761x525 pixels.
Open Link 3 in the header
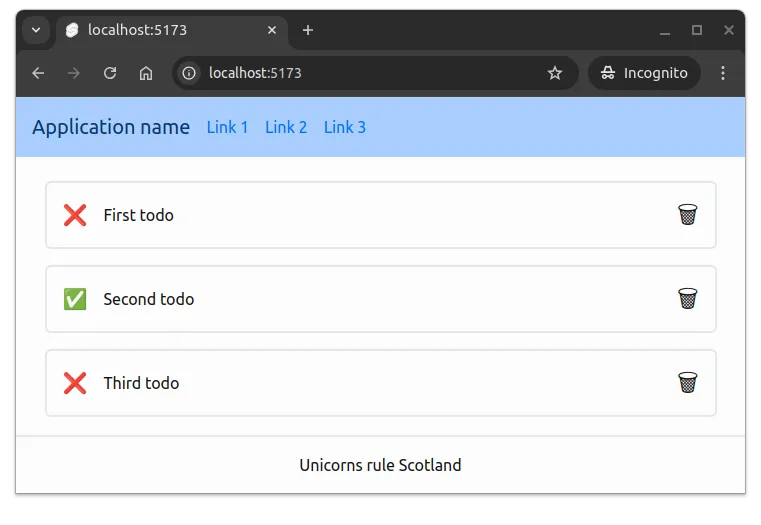[345, 127]
